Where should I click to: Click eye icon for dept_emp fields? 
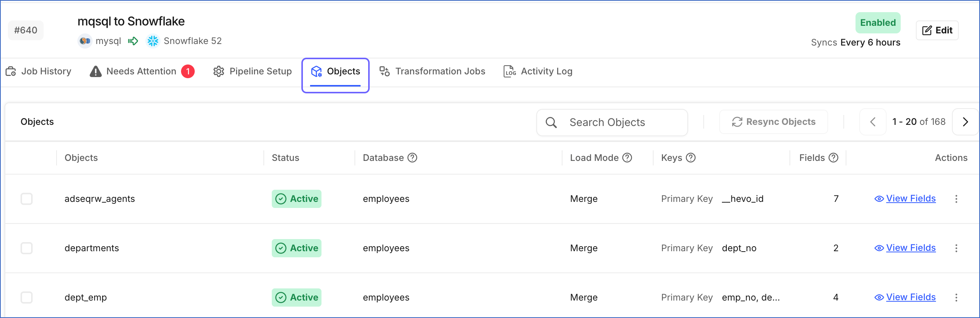[x=879, y=298]
